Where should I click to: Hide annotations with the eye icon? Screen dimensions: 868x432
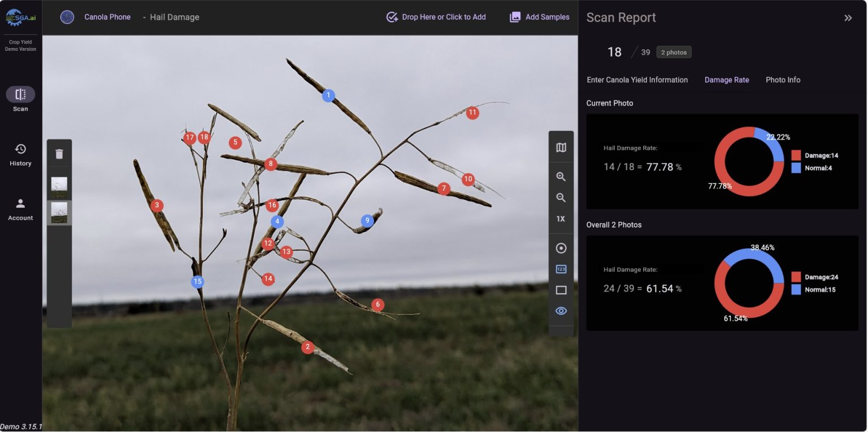click(x=561, y=311)
